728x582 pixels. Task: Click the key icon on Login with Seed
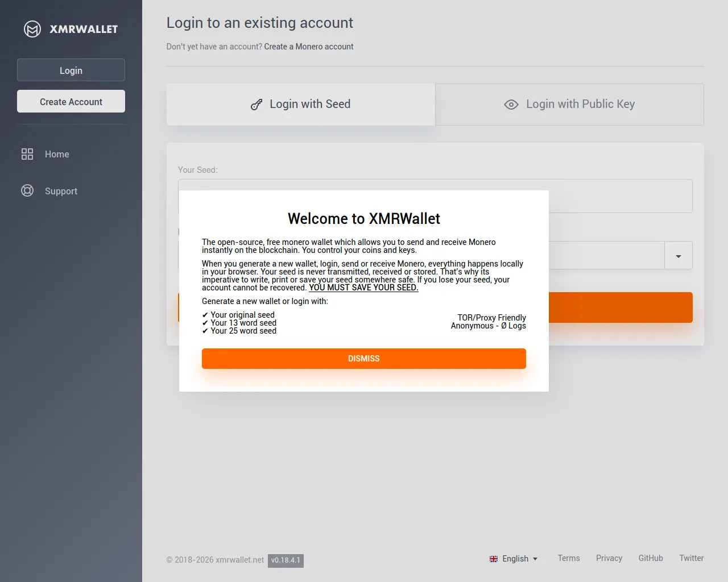click(x=257, y=105)
